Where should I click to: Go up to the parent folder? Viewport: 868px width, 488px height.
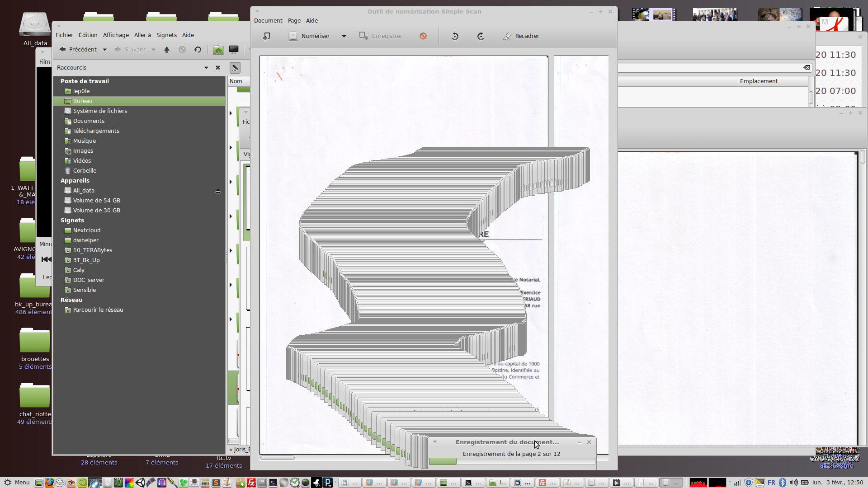tap(167, 50)
